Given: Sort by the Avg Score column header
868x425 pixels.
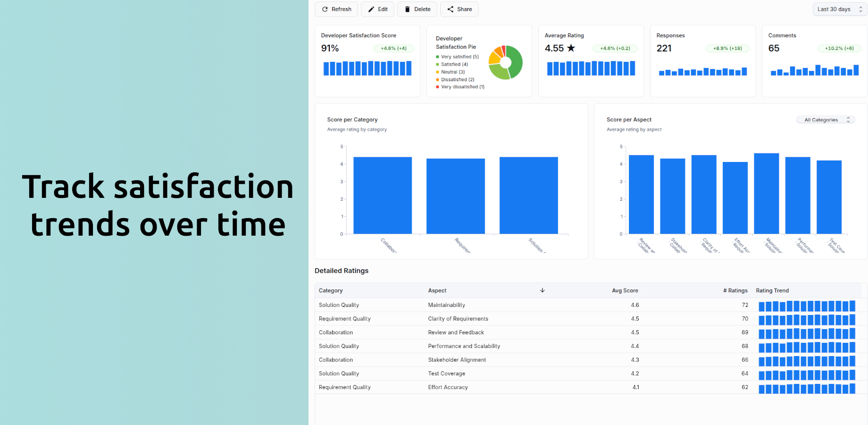Looking at the screenshot, I should click(625, 290).
